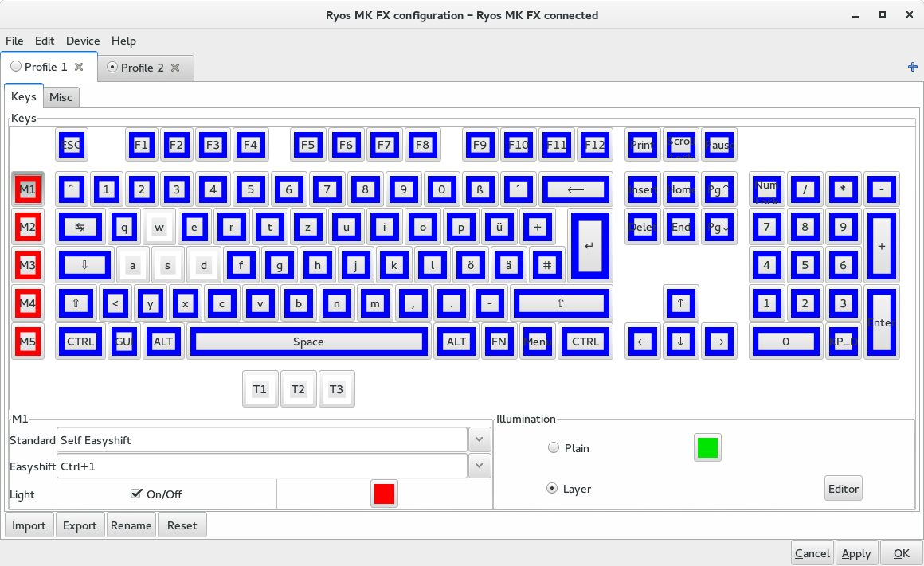Click the add profile plus icon
Viewport: 924px width, 566px height.
913,68
